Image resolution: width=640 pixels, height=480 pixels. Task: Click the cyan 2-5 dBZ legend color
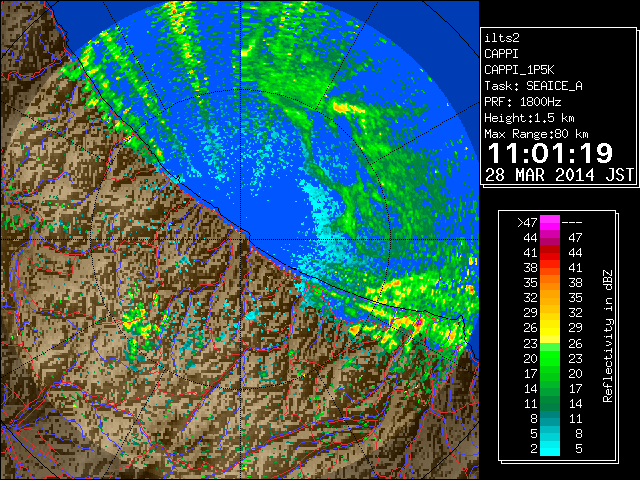coord(550,448)
